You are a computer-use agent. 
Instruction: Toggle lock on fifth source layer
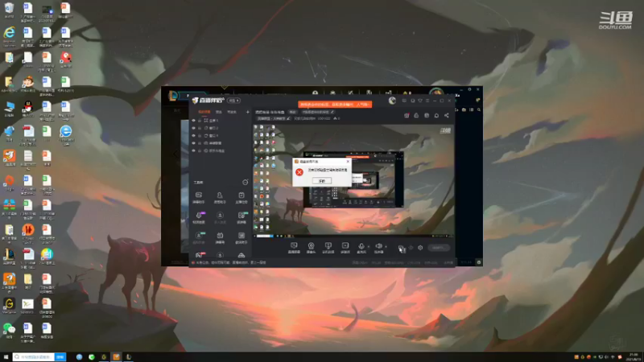[x=200, y=150]
